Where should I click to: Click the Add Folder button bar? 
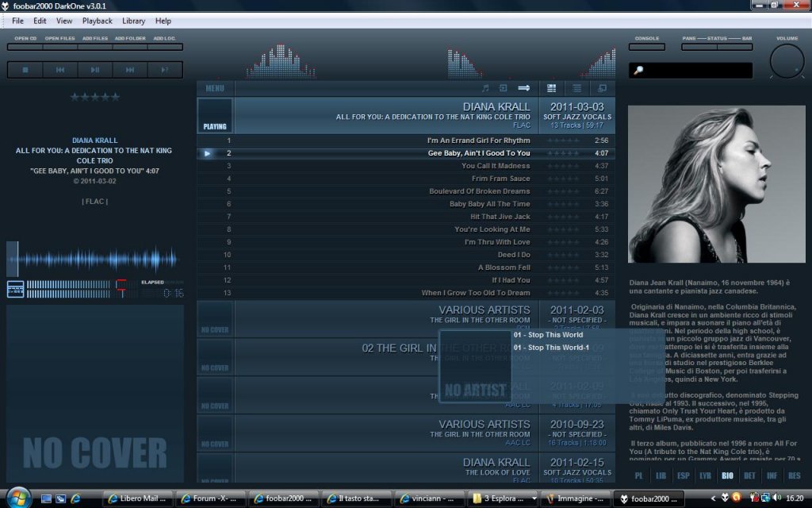tap(130, 47)
